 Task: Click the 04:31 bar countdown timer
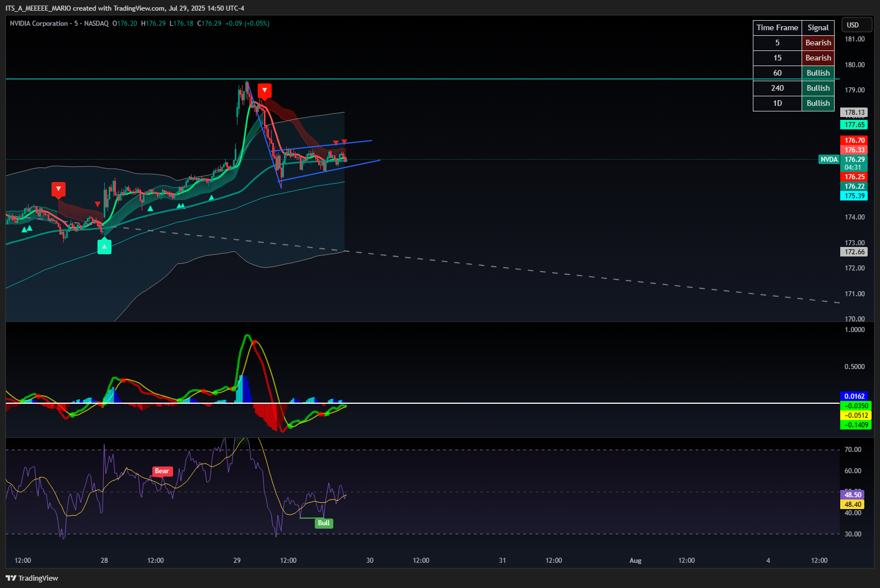853,167
